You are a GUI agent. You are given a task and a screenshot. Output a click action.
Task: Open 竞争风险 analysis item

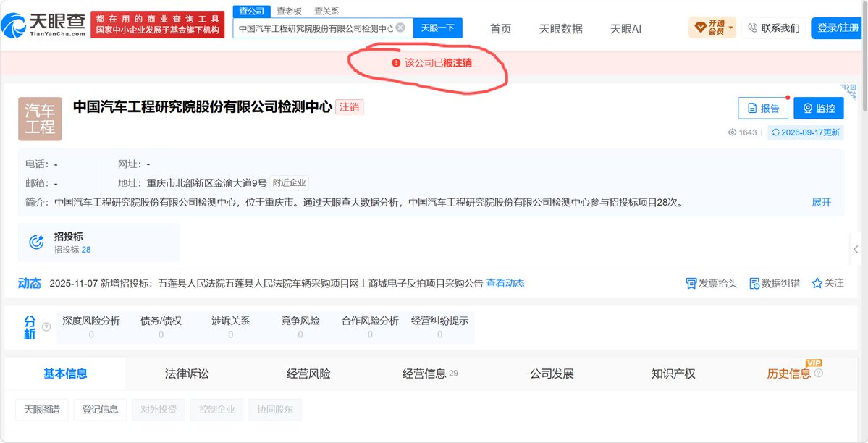click(300, 327)
